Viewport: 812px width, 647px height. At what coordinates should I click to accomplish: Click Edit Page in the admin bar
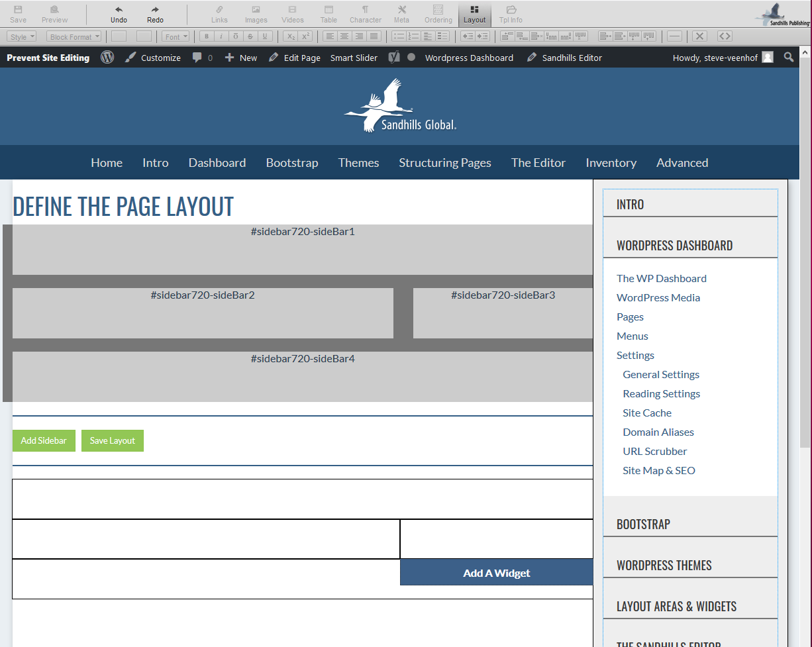(295, 58)
